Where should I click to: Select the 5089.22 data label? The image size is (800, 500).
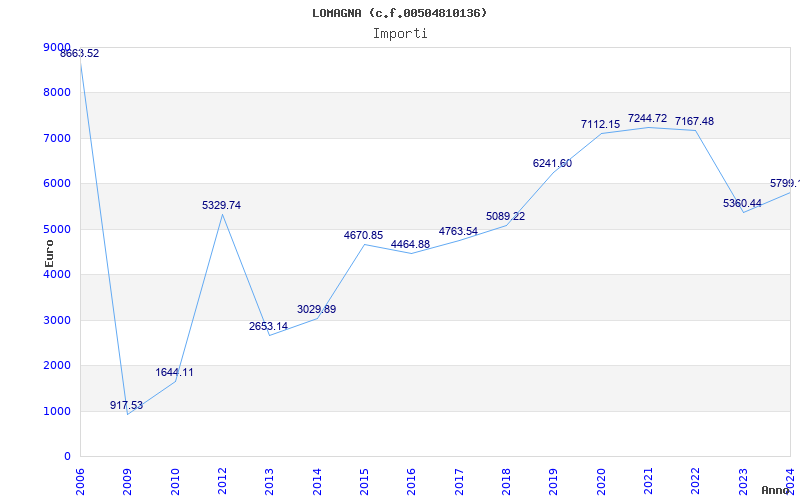pyautogui.click(x=505, y=217)
